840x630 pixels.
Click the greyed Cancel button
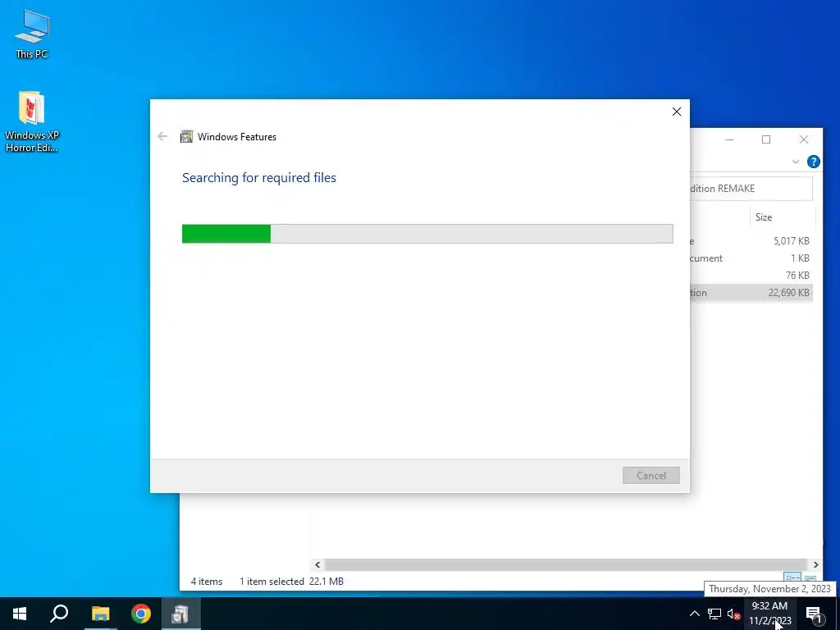(651, 475)
